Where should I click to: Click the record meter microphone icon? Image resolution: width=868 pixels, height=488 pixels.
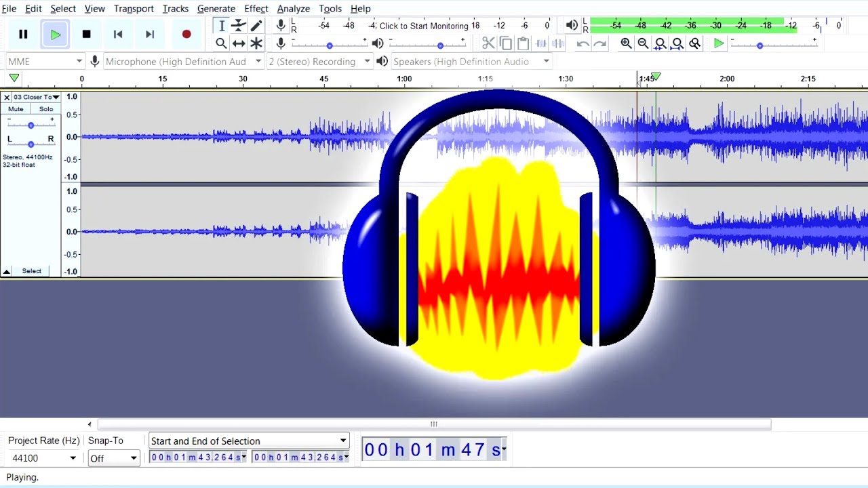coord(281,26)
